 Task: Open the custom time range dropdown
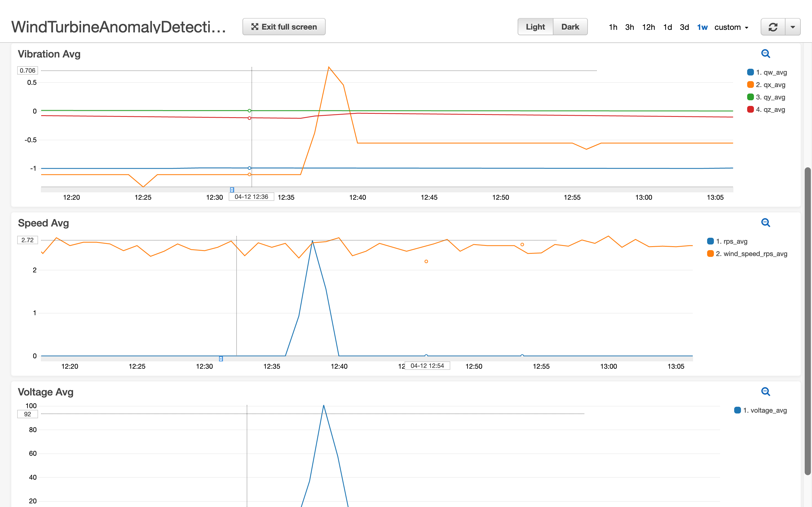click(731, 27)
